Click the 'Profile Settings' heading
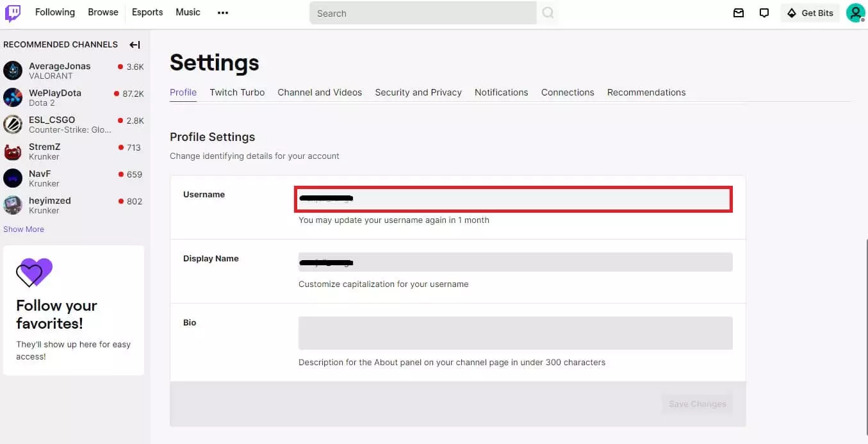868x444 pixels. [212, 137]
